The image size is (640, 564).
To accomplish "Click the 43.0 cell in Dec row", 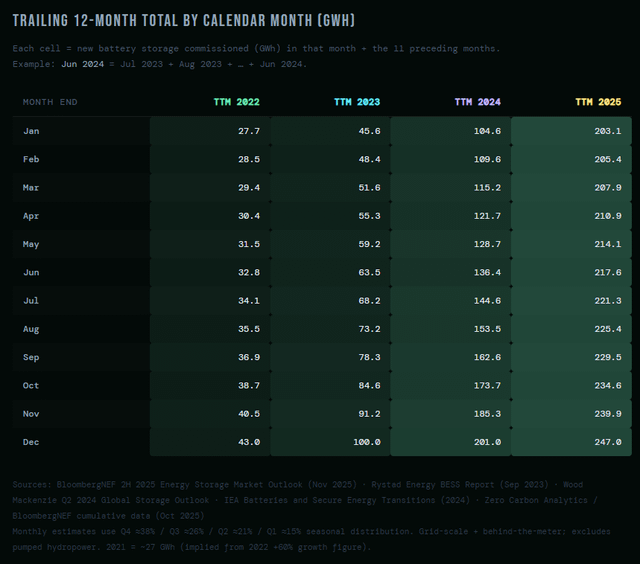I will [x=249, y=441].
